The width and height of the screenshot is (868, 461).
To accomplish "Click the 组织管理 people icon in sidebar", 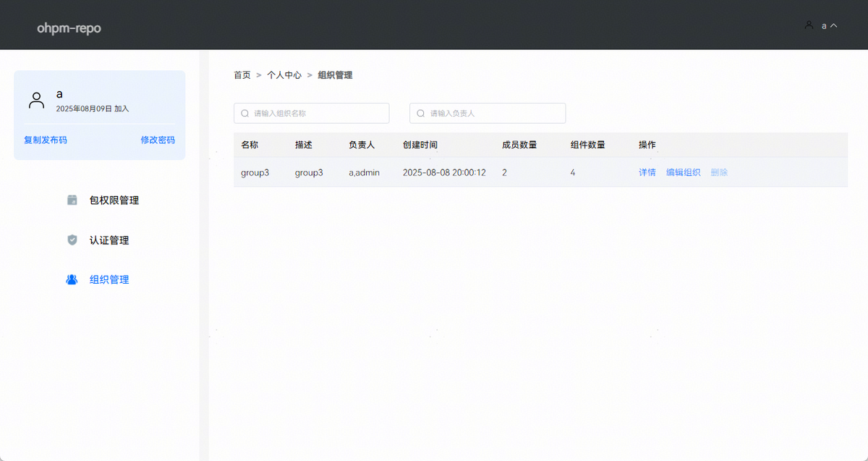I will tap(72, 279).
